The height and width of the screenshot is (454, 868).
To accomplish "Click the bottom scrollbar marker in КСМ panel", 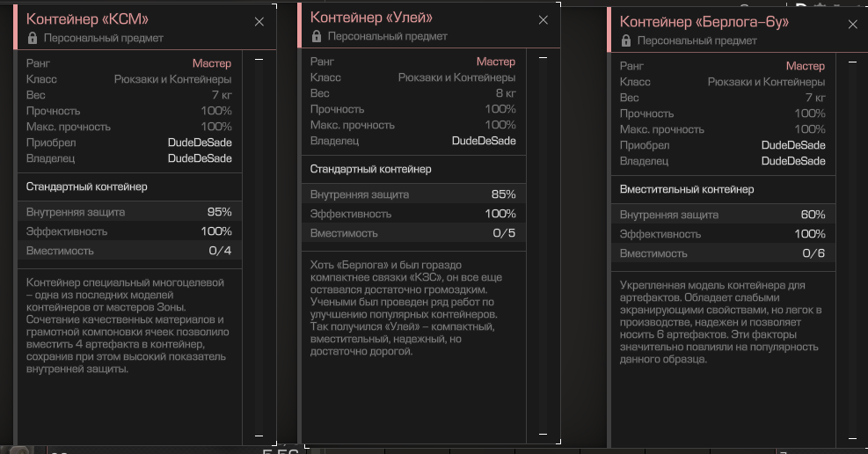I will (x=259, y=436).
